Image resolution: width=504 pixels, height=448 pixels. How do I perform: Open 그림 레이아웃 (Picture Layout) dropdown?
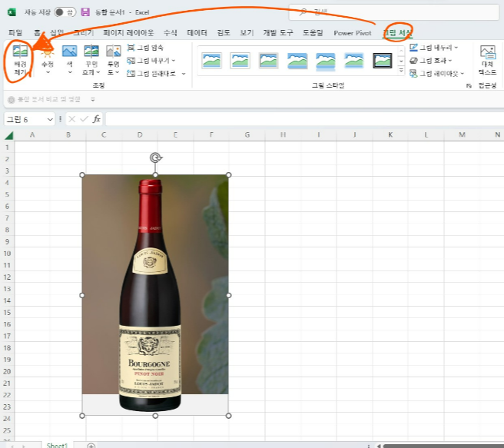point(436,74)
